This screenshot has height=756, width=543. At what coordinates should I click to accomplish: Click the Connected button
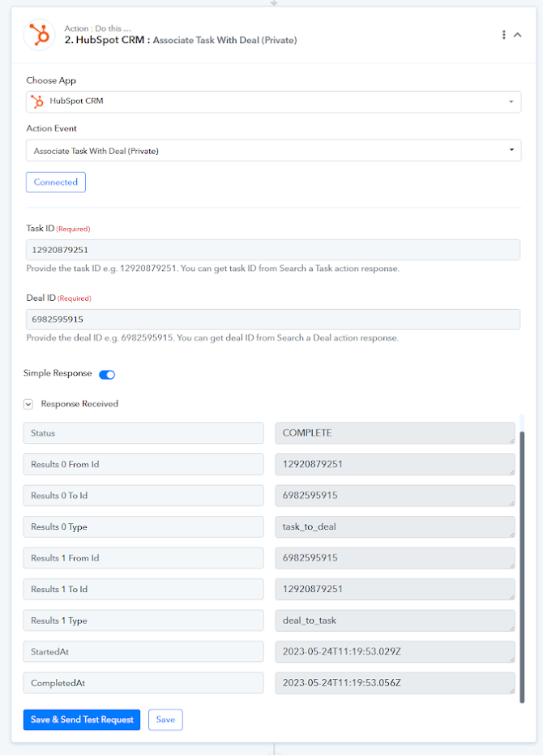click(56, 183)
